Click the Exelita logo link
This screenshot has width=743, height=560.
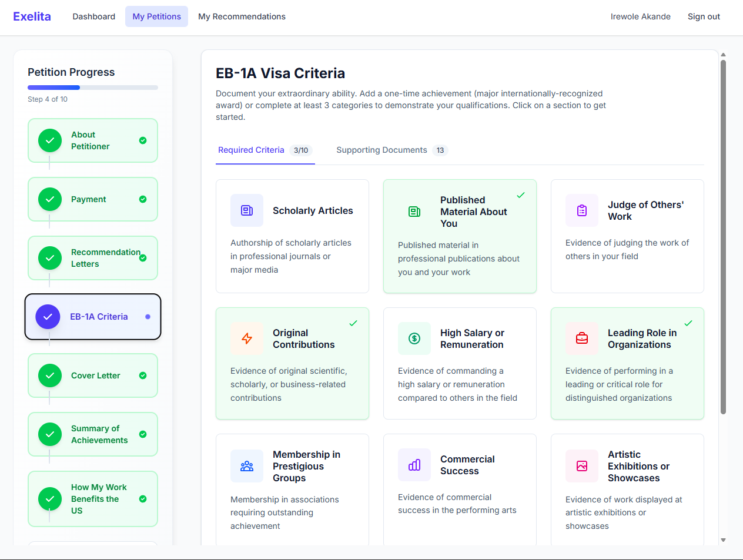pyautogui.click(x=32, y=16)
